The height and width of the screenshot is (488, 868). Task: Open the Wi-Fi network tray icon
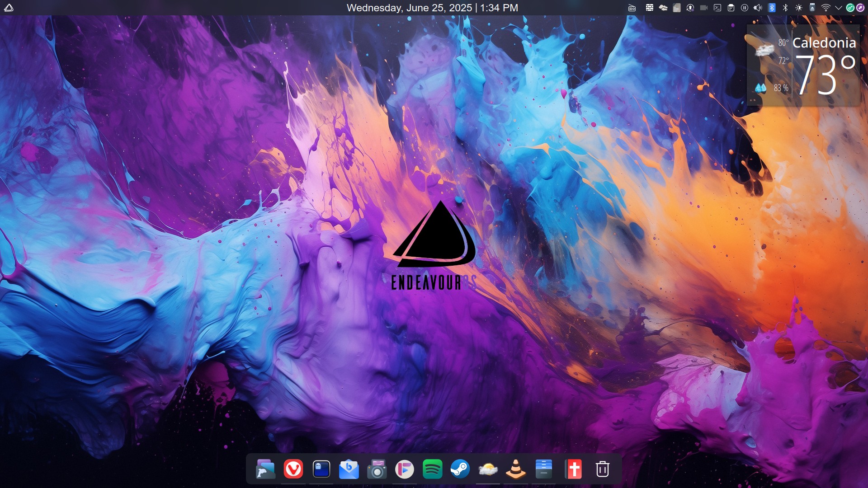[x=826, y=8]
